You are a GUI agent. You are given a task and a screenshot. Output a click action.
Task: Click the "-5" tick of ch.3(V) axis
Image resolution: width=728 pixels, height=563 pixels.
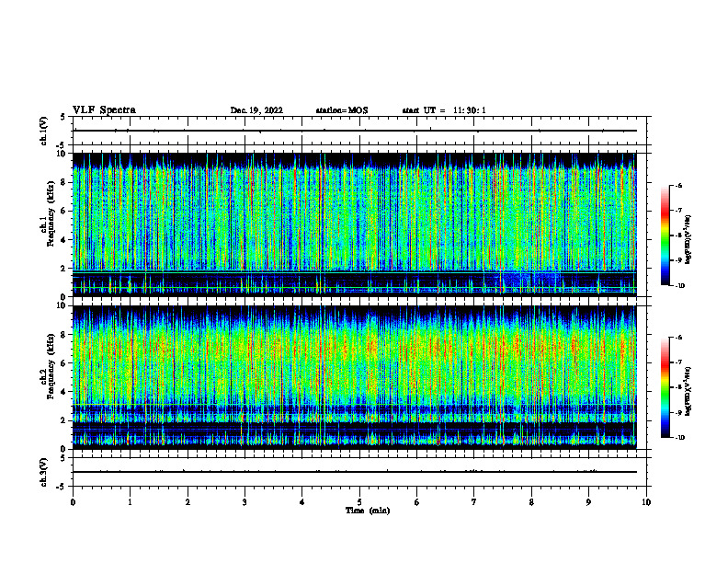click(63, 487)
